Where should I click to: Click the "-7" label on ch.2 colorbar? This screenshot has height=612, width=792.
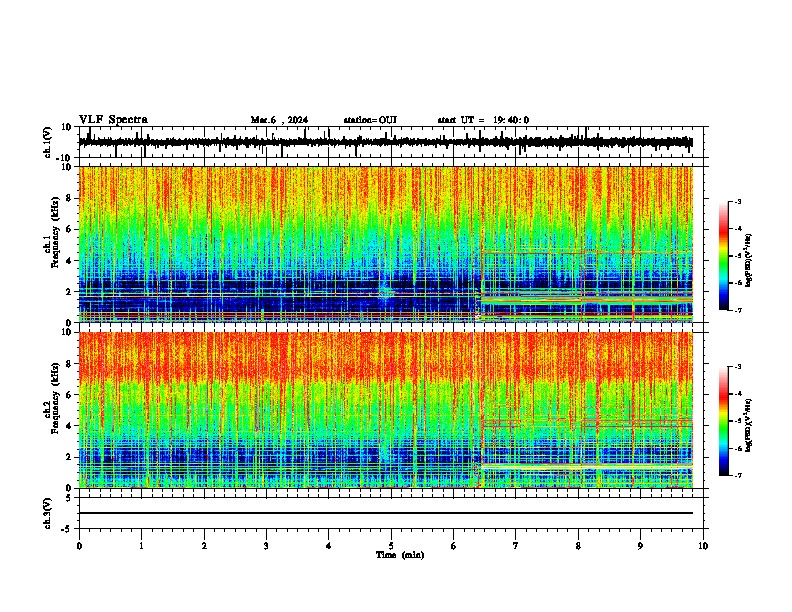pyautogui.click(x=737, y=475)
